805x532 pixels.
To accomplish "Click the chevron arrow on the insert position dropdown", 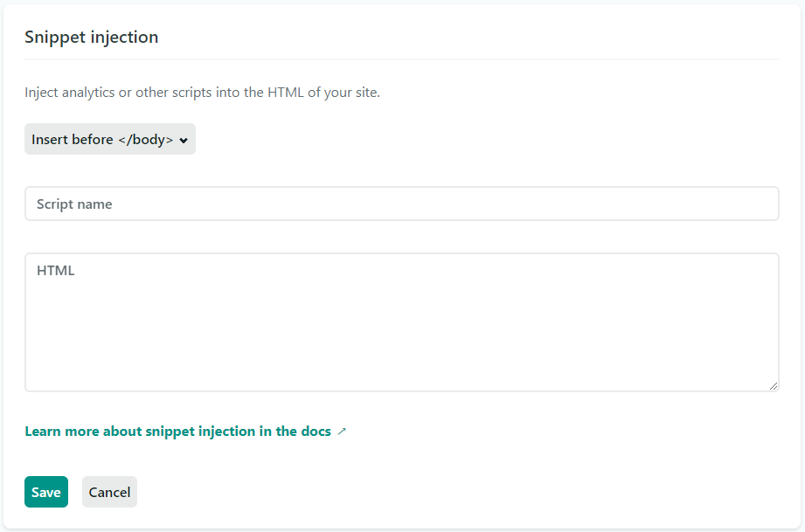I will (184, 141).
